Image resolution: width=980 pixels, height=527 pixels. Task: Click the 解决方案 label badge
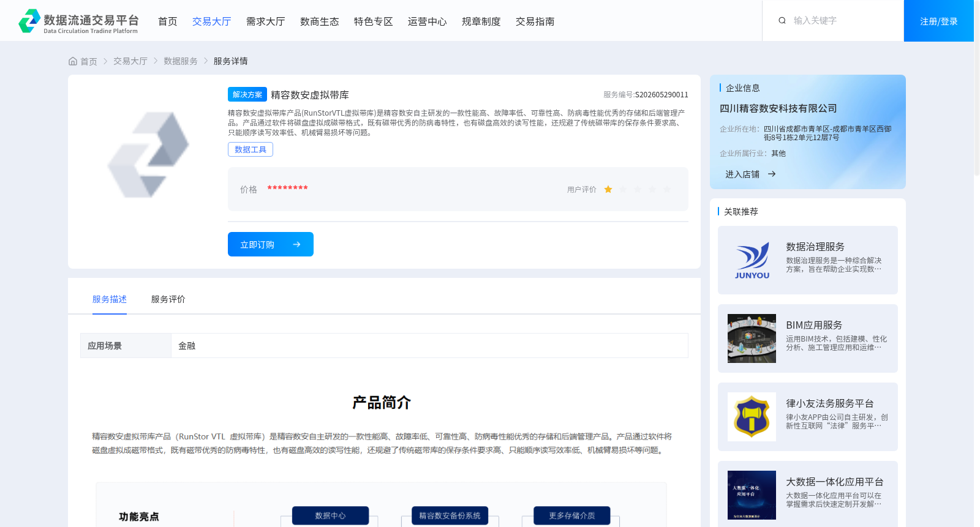click(x=247, y=94)
